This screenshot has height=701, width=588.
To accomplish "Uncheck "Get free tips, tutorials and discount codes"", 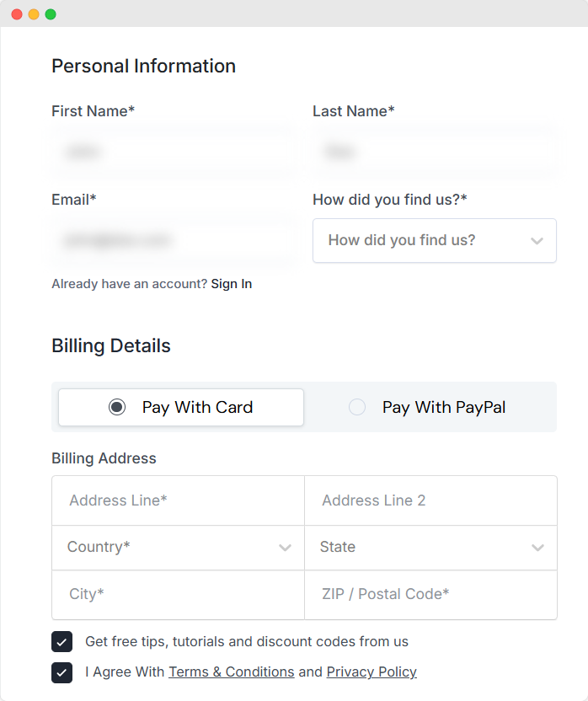I will point(61,641).
